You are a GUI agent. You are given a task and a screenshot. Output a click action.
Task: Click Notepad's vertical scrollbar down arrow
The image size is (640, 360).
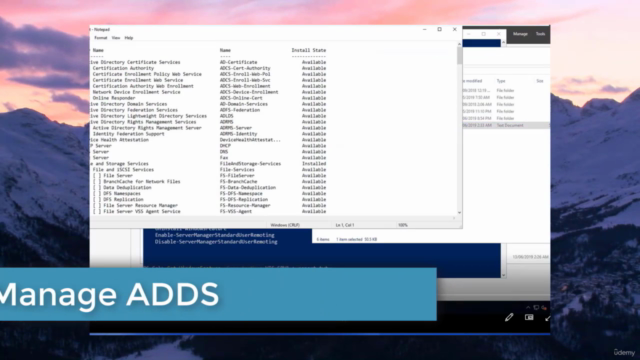click(460, 213)
